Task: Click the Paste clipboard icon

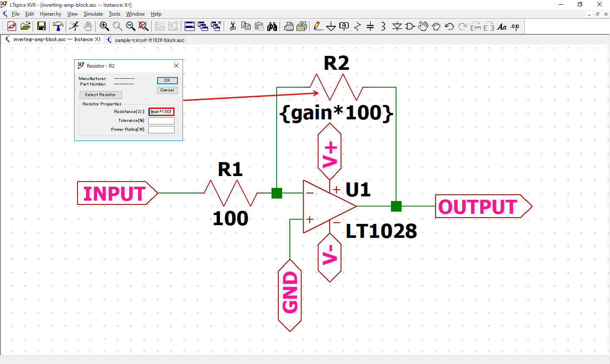Action: pyautogui.click(x=259, y=26)
